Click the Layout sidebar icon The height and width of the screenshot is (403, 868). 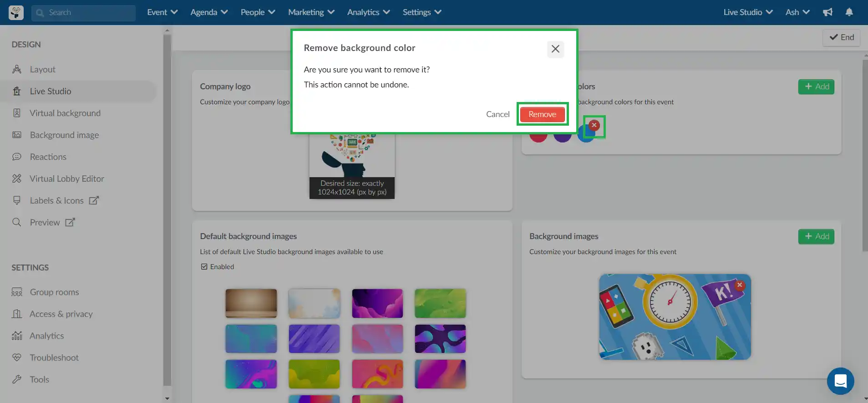pos(17,69)
